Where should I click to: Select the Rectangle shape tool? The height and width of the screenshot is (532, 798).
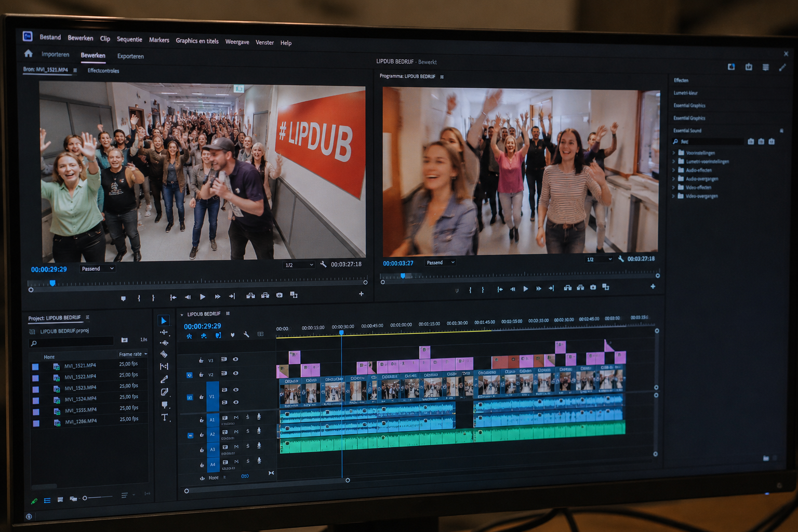164,392
